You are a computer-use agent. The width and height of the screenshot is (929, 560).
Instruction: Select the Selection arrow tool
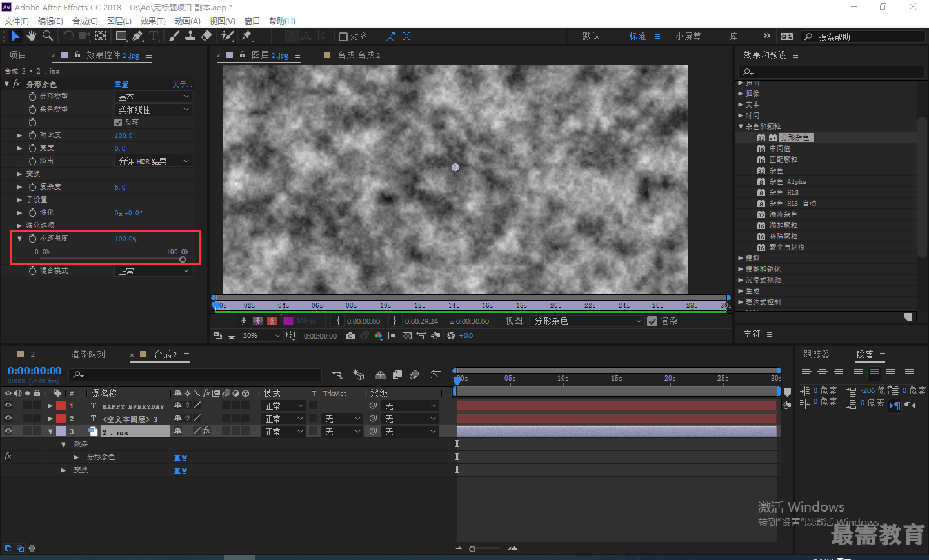point(15,36)
